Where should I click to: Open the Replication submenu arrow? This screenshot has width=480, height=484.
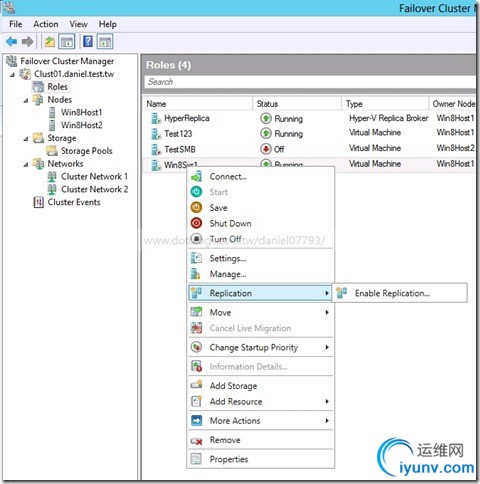point(327,293)
